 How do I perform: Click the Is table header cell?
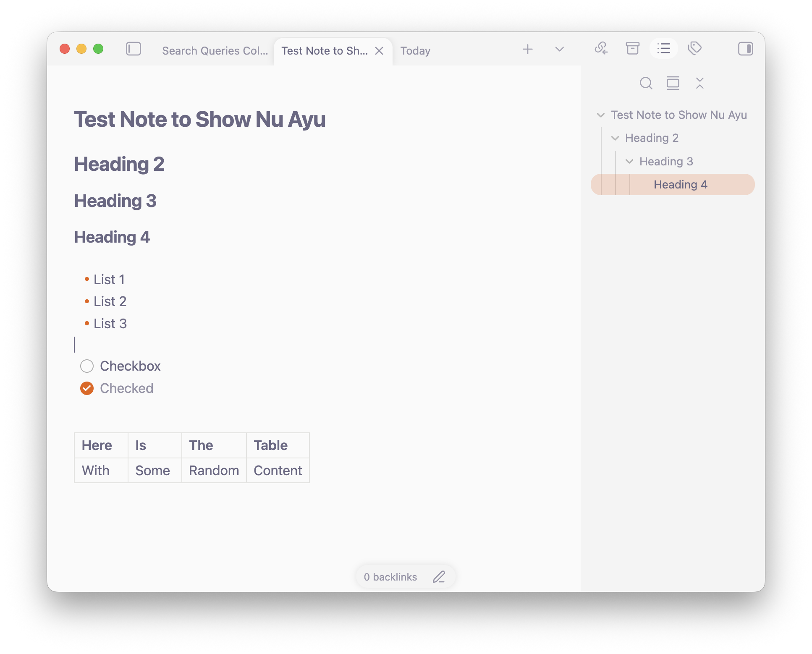[x=155, y=445]
